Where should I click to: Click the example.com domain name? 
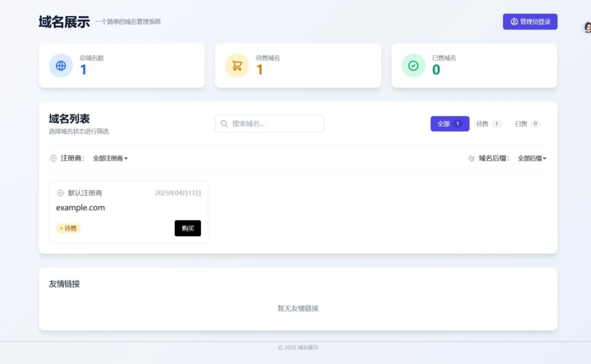[80, 208]
